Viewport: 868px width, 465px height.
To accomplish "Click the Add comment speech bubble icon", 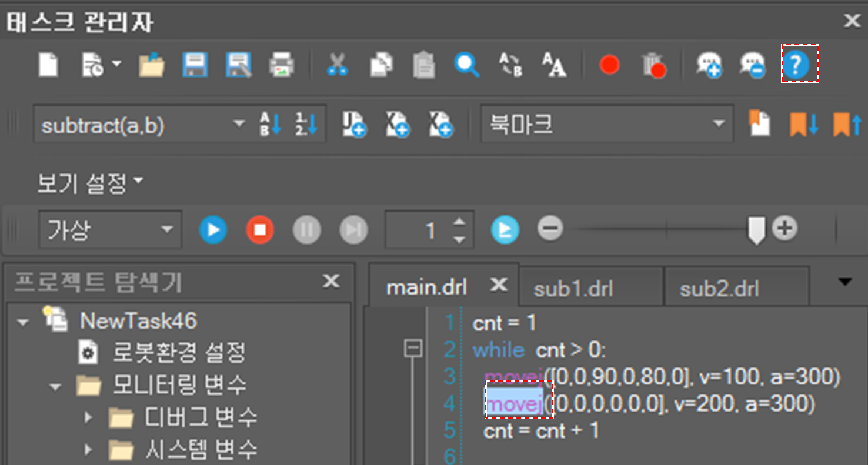I will click(708, 65).
